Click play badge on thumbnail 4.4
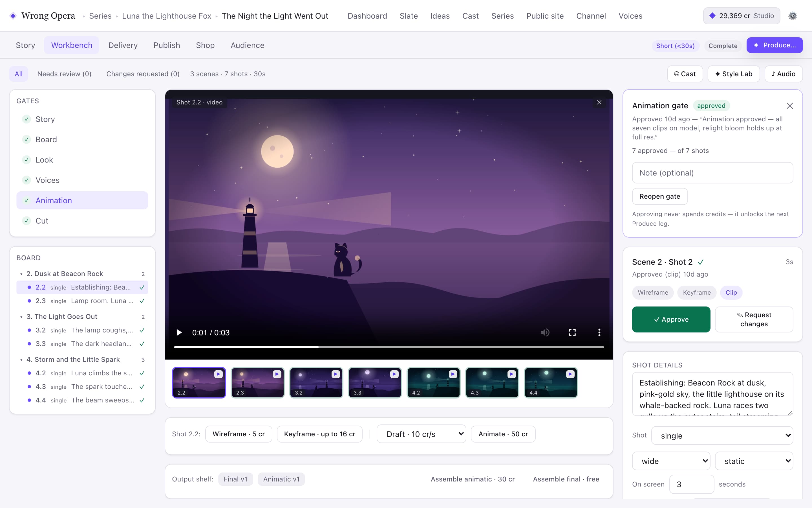The width and height of the screenshot is (812, 508). click(x=570, y=374)
